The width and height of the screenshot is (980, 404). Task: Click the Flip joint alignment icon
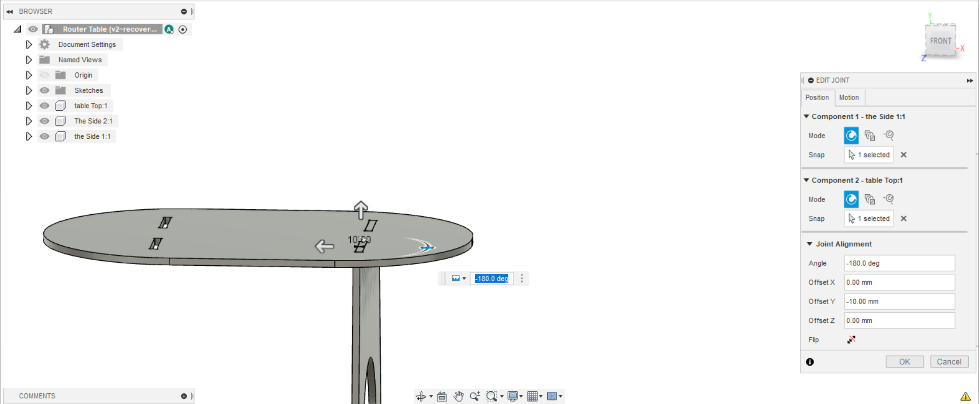coord(851,340)
